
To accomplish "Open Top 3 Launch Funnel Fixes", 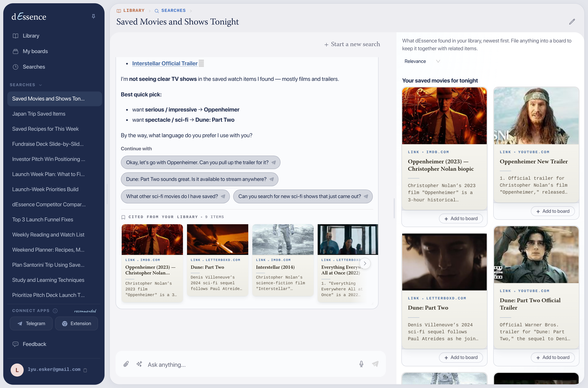I will point(55,219).
